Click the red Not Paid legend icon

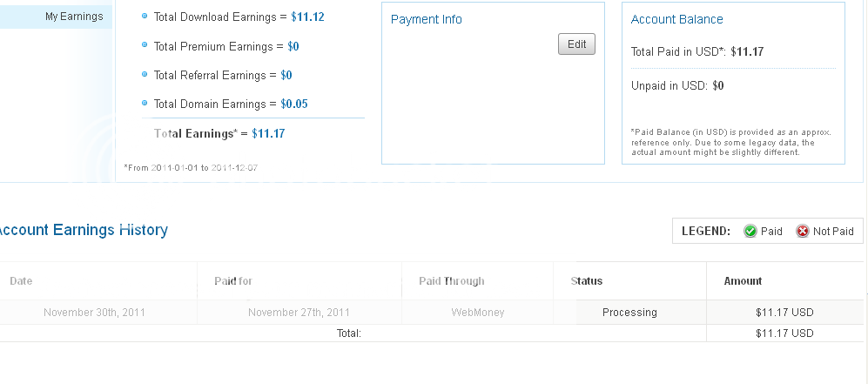pyautogui.click(x=802, y=231)
